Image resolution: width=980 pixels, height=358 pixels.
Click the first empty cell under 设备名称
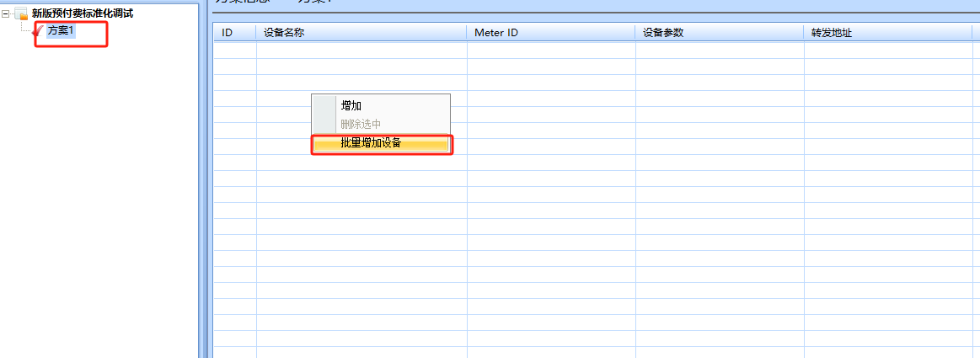[x=361, y=50]
